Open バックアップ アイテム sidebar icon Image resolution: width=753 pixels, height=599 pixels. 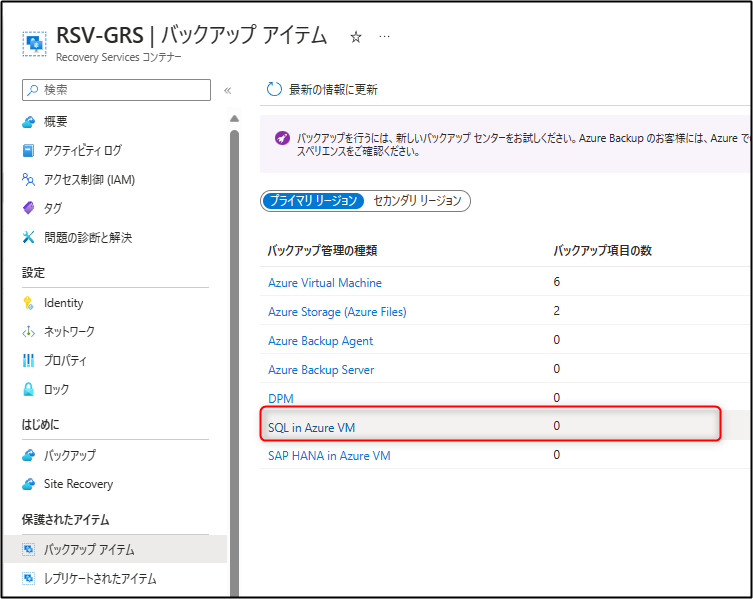pos(29,549)
